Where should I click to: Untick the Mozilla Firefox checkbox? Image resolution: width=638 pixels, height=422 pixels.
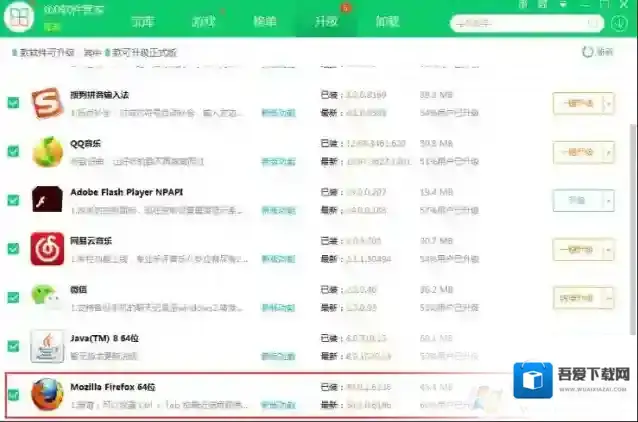13,395
